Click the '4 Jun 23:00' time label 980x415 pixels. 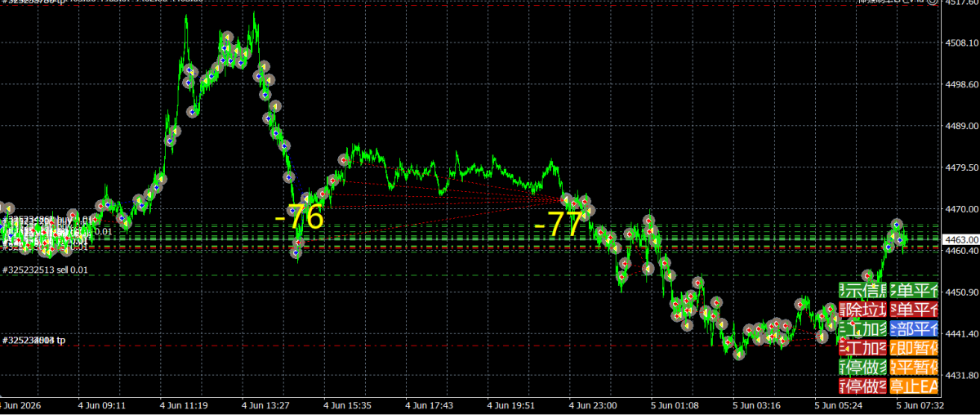(x=593, y=404)
